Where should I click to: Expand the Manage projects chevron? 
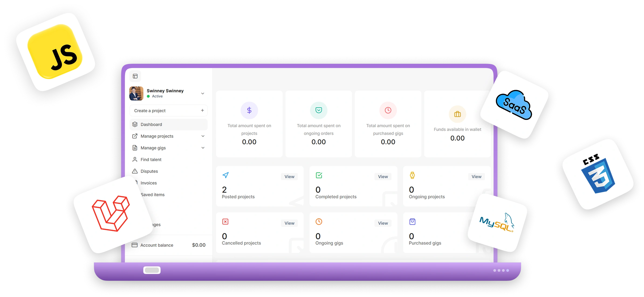[203, 136]
